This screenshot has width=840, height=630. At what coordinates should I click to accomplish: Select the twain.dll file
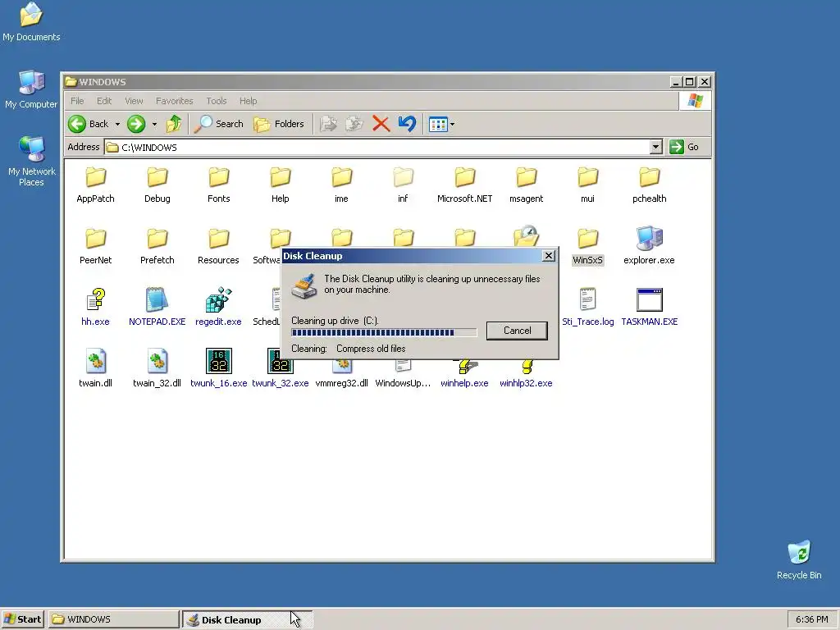95,370
